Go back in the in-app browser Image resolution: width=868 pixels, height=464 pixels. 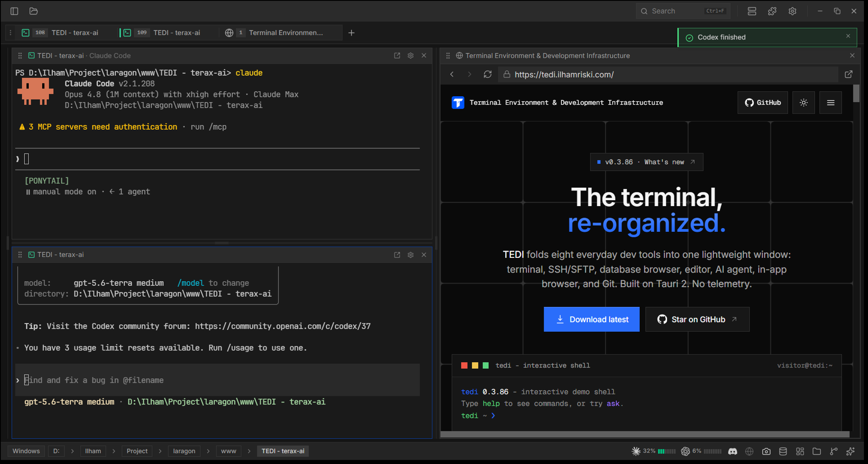click(x=452, y=74)
